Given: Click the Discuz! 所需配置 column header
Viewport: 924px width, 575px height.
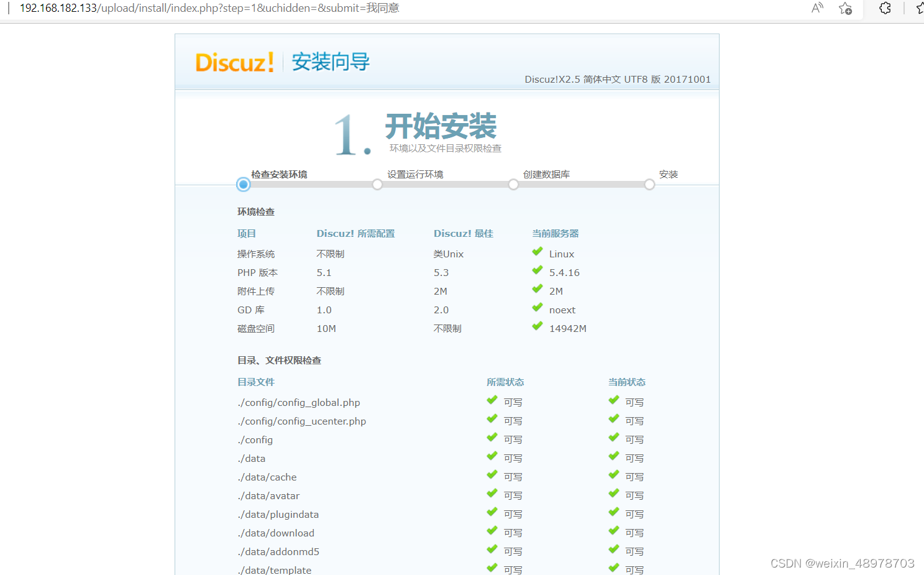Looking at the screenshot, I should pyautogui.click(x=355, y=234).
